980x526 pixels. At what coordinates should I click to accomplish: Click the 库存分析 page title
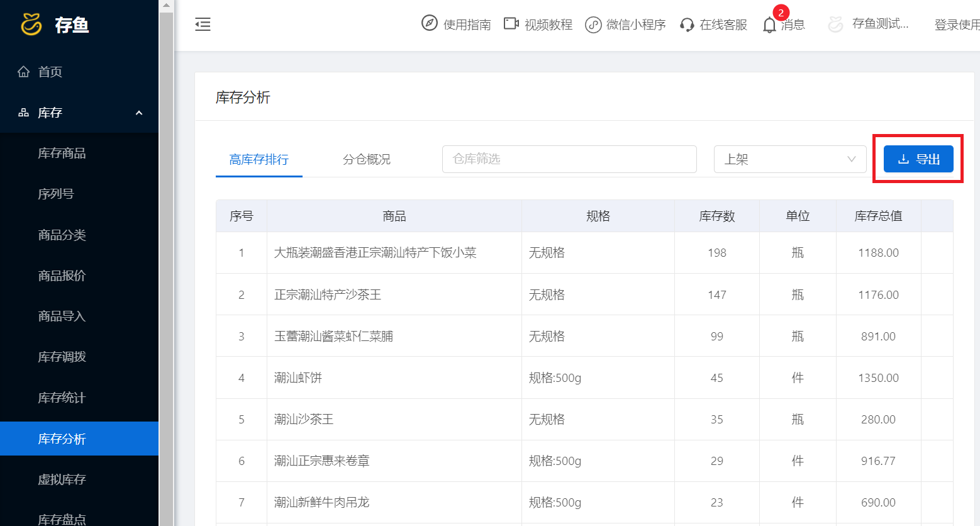tap(243, 98)
